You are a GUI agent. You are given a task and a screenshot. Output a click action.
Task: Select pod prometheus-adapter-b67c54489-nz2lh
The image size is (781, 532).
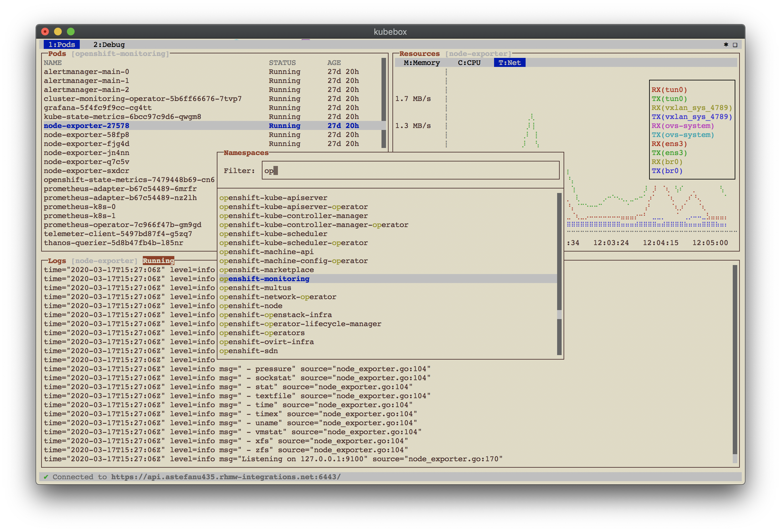(120, 197)
